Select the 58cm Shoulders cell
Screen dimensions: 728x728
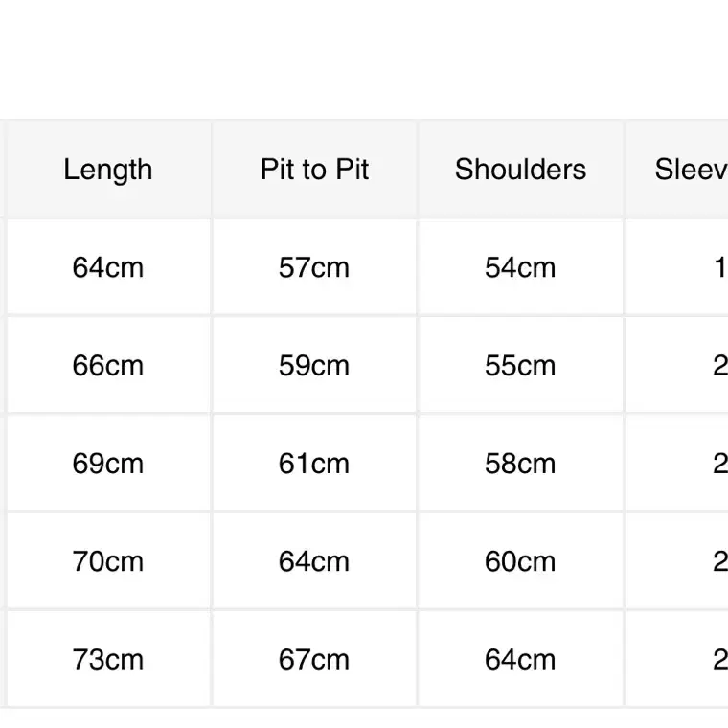[x=520, y=464]
